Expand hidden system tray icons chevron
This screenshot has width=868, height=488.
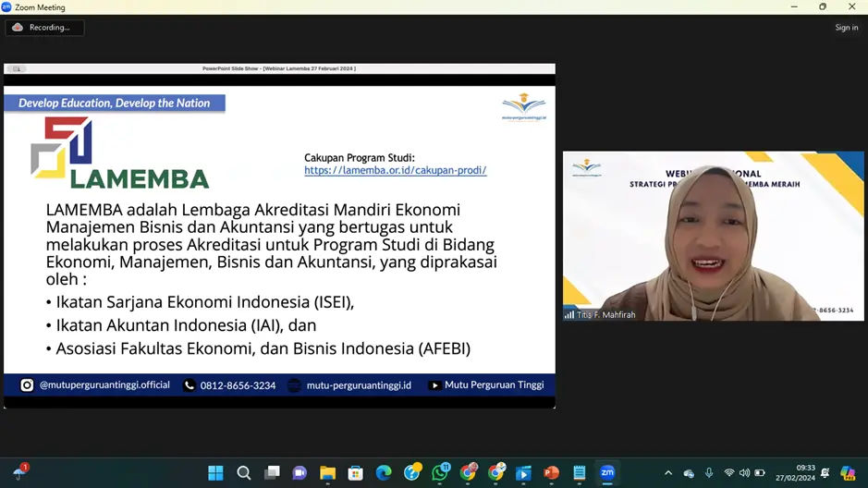point(668,473)
